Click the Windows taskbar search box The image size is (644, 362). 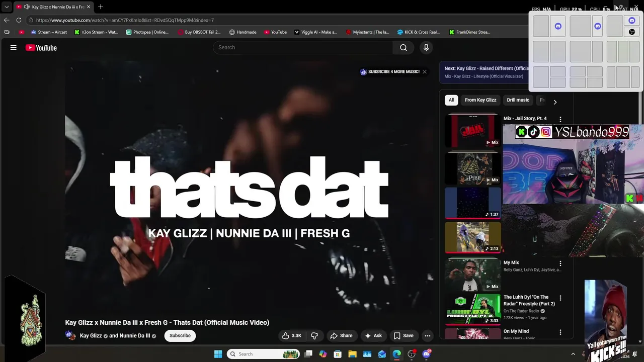(x=264, y=354)
